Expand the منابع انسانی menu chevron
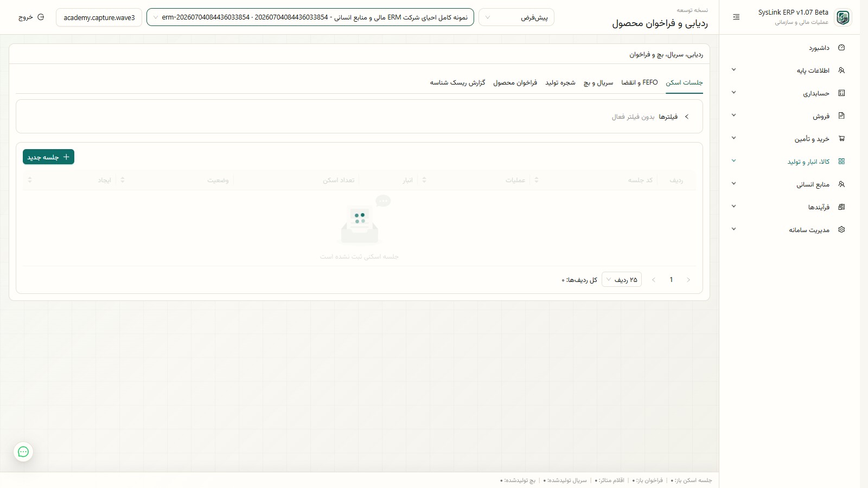This screenshot has height=488, width=868. pos(733,184)
